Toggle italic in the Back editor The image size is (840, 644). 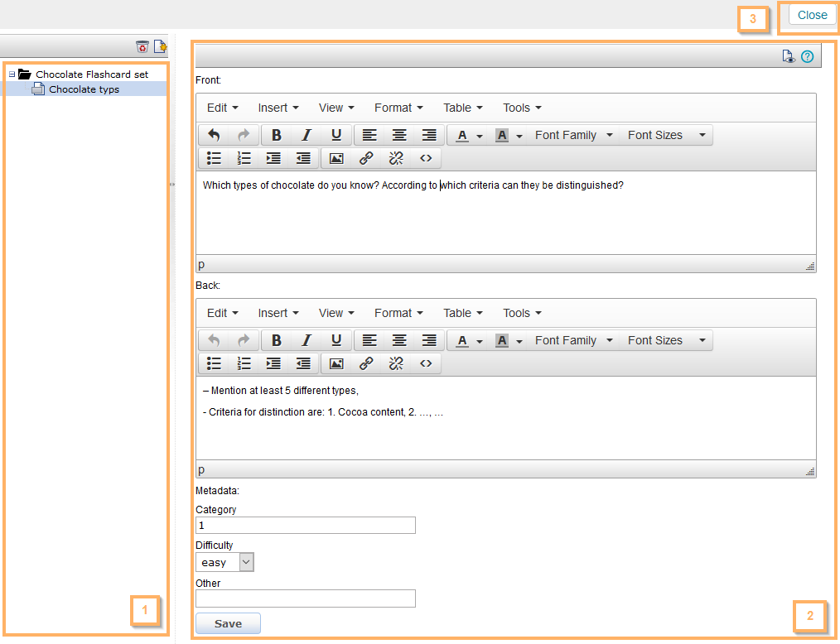[307, 340]
